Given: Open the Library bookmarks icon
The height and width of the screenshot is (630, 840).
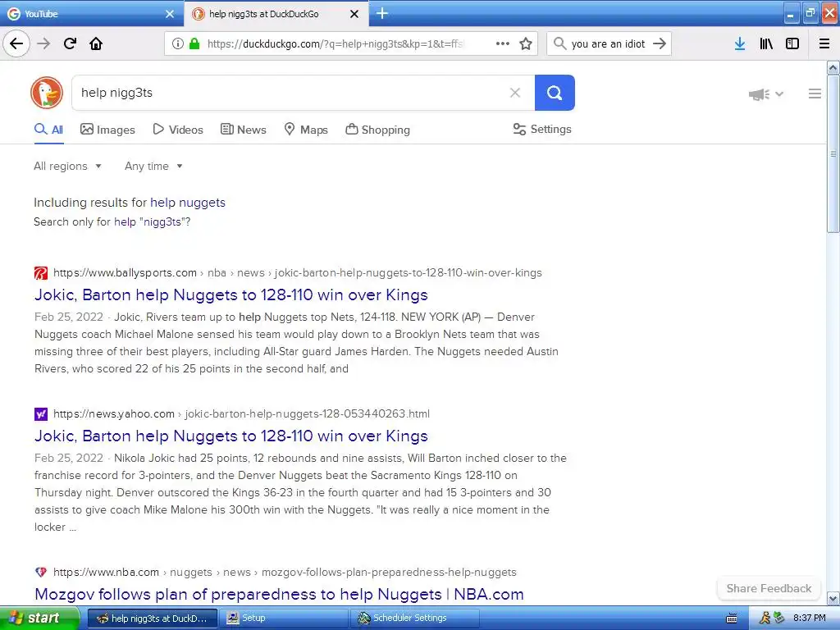Looking at the screenshot, I should coord(766,43).
